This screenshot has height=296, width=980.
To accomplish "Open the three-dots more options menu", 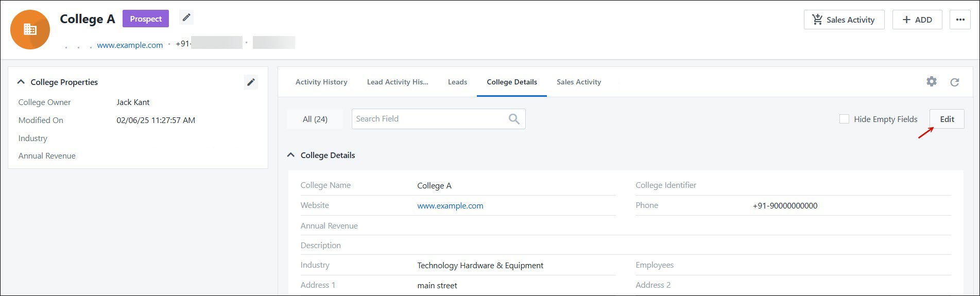I will point(960,20).
